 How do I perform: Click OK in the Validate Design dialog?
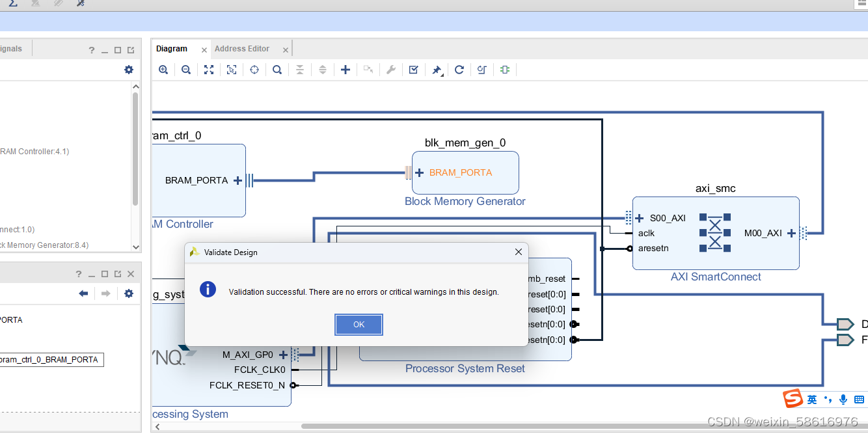(359, 324)
